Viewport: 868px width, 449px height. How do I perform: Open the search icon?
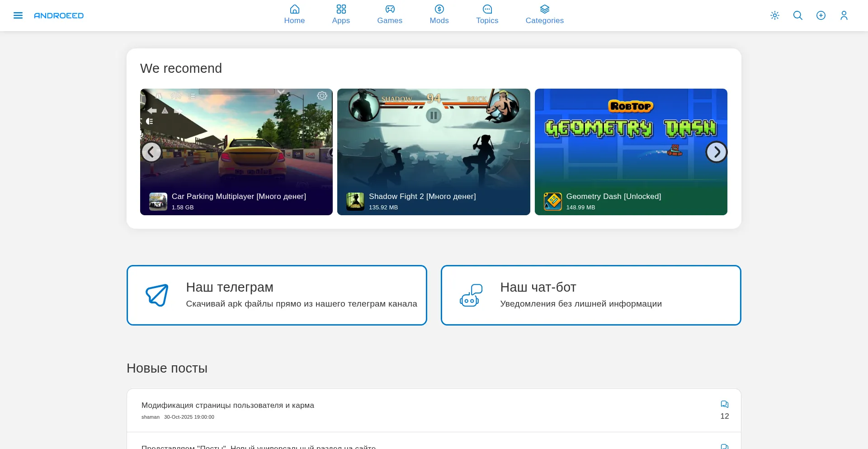(798, 15)
